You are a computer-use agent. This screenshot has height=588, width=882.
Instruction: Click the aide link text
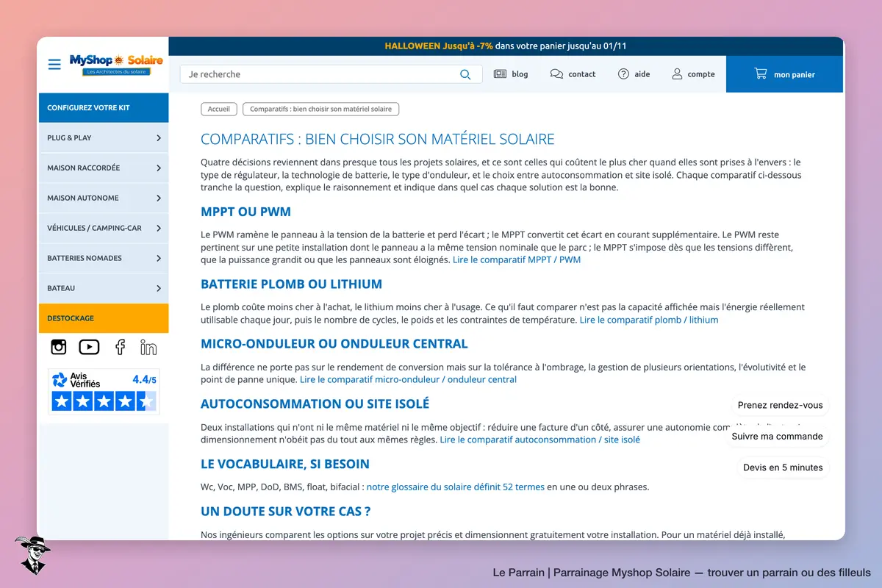point(642,74)
